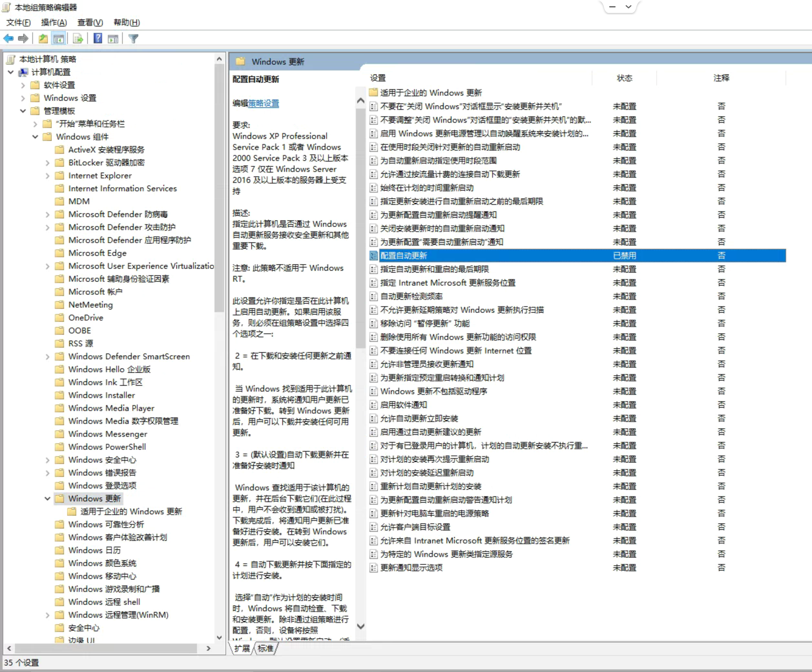
Task: Click the Up one level folder icon
Action: [x=43, y=38]
